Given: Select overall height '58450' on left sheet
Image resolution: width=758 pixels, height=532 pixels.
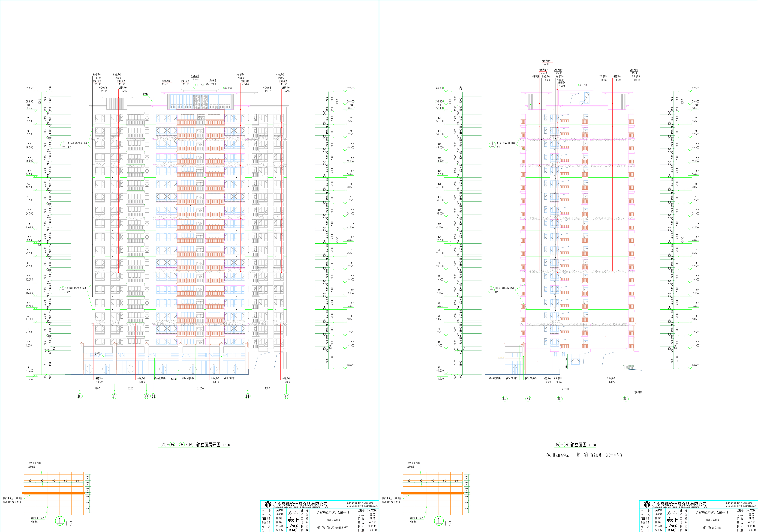Looking at the screenshot, I should click(337, 240).
